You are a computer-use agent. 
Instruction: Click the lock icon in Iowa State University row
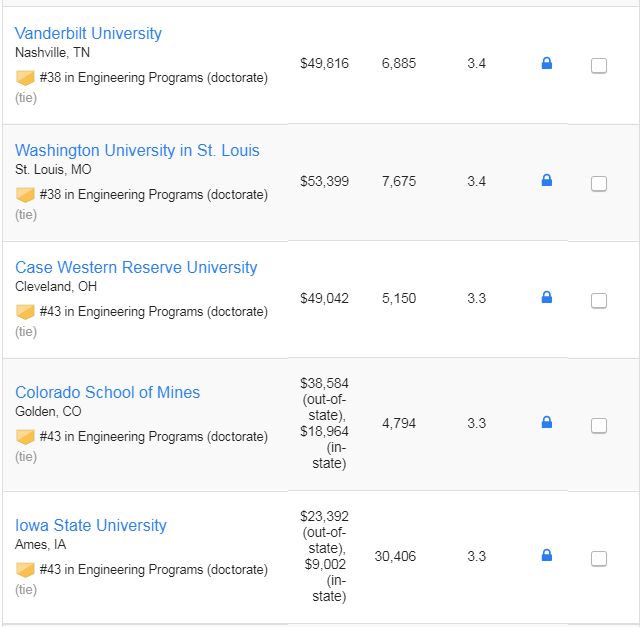tap(547, 555)
